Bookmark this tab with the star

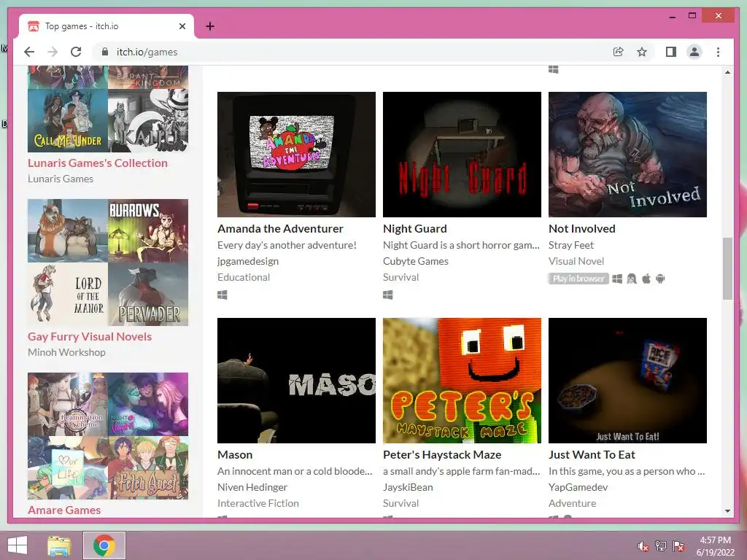642,52
